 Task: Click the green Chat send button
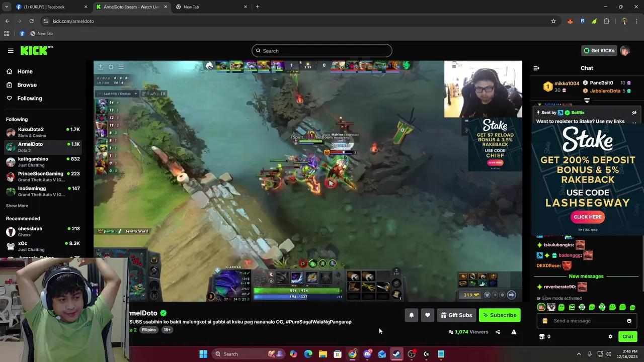pos(628,337)
